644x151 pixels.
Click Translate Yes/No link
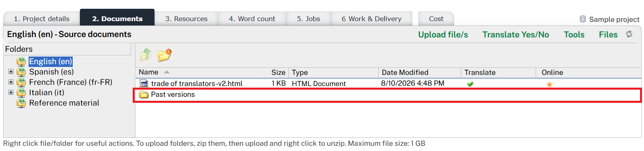(516, 35)
